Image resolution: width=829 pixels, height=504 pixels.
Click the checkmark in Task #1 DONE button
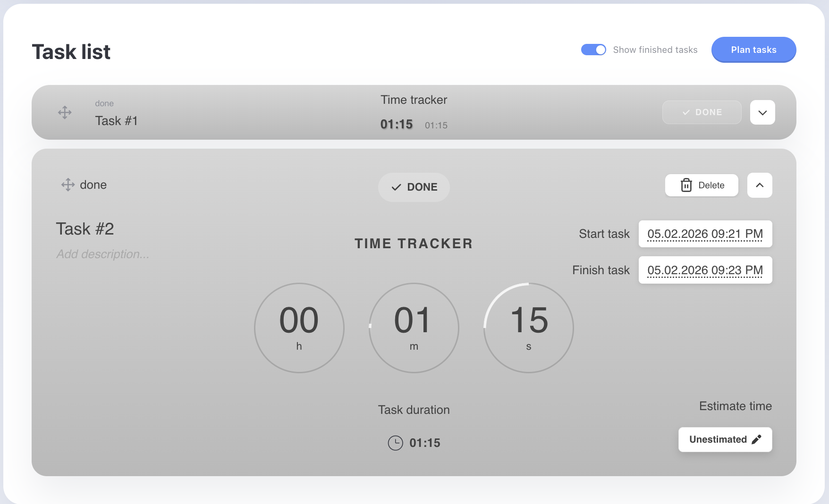point(686,112)
